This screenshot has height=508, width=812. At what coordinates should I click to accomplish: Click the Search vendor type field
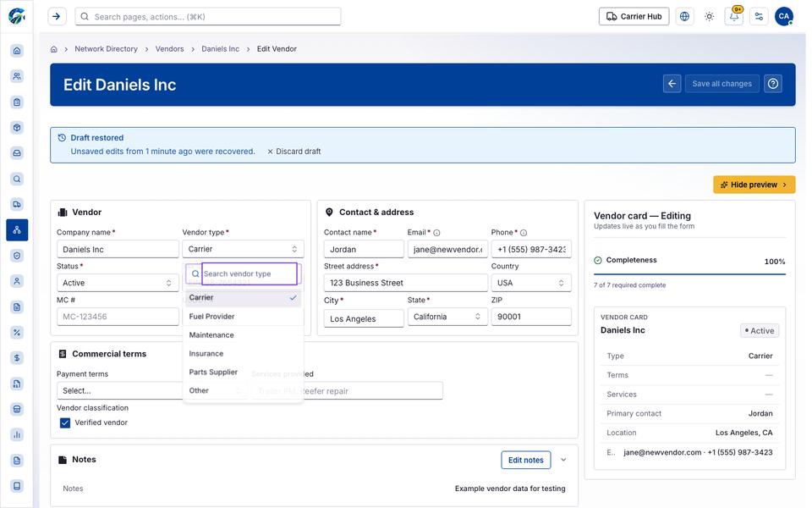[x=249, y=273]
